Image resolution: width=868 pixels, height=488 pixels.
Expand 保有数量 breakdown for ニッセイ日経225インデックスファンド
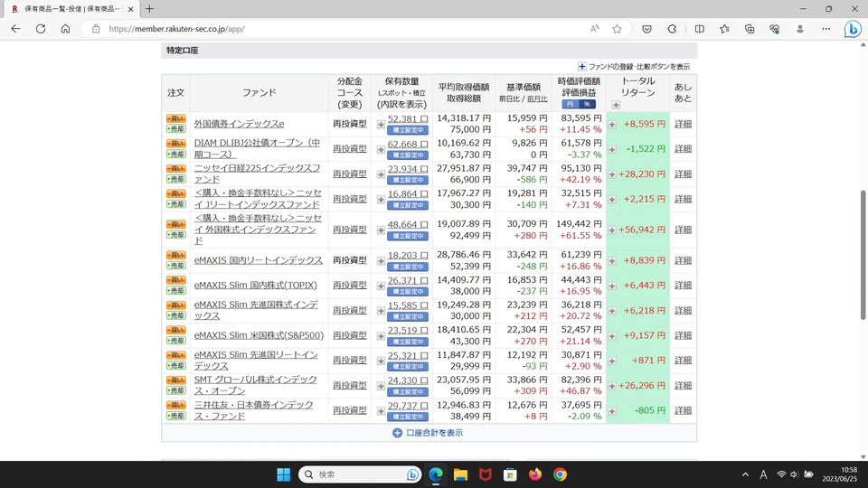(x=381, y=174)
